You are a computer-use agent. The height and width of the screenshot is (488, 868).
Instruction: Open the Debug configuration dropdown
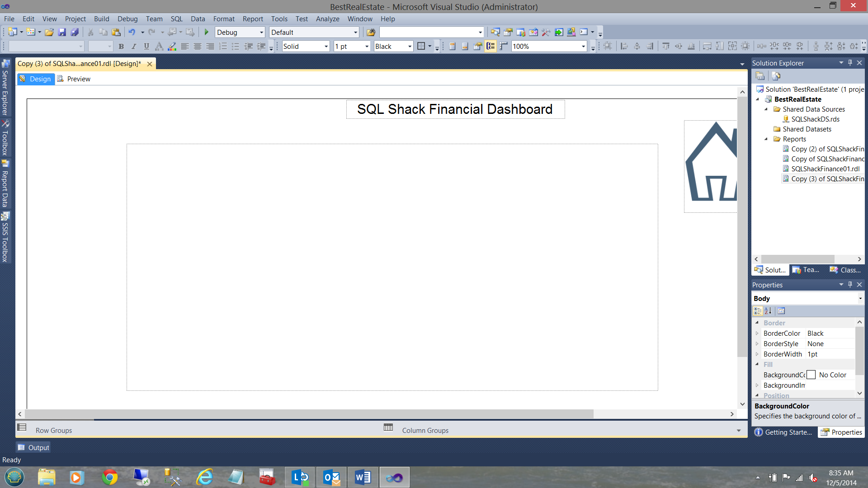pos(261,32)
